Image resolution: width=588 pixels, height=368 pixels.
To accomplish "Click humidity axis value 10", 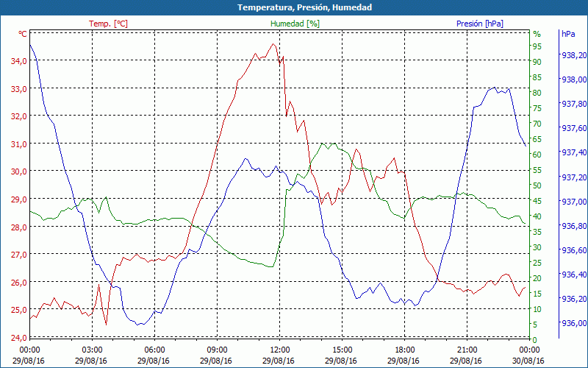I will (x=537, y=309).
